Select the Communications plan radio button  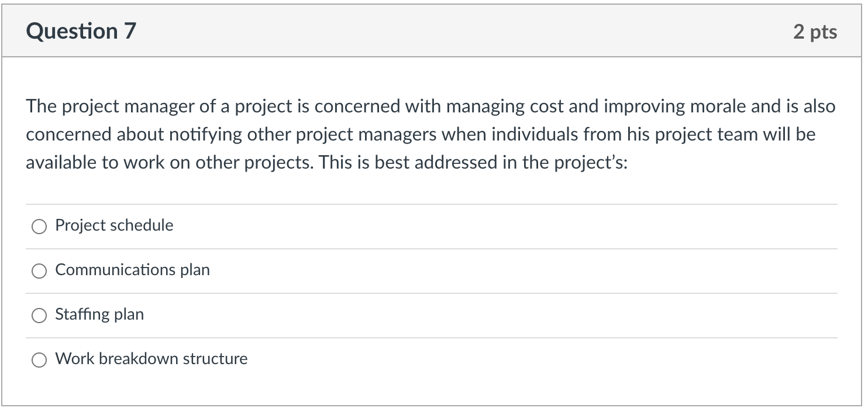point(39,270)
